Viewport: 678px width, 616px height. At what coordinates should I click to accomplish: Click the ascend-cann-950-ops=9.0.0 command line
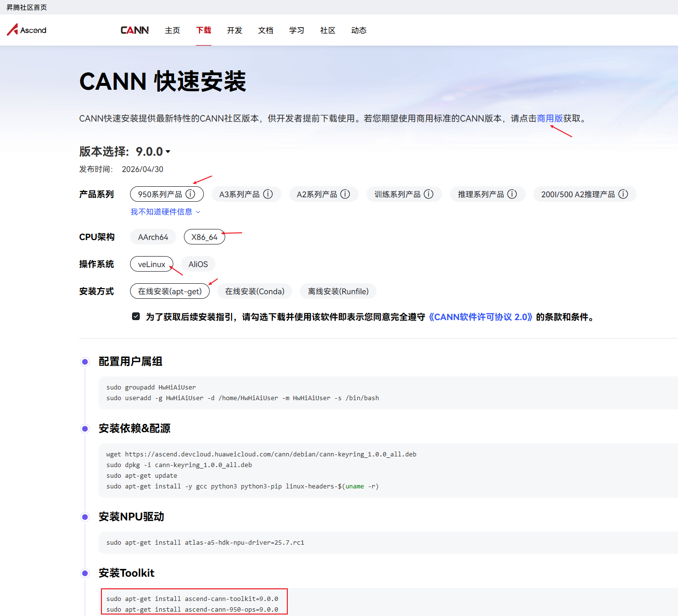point(192,609)
